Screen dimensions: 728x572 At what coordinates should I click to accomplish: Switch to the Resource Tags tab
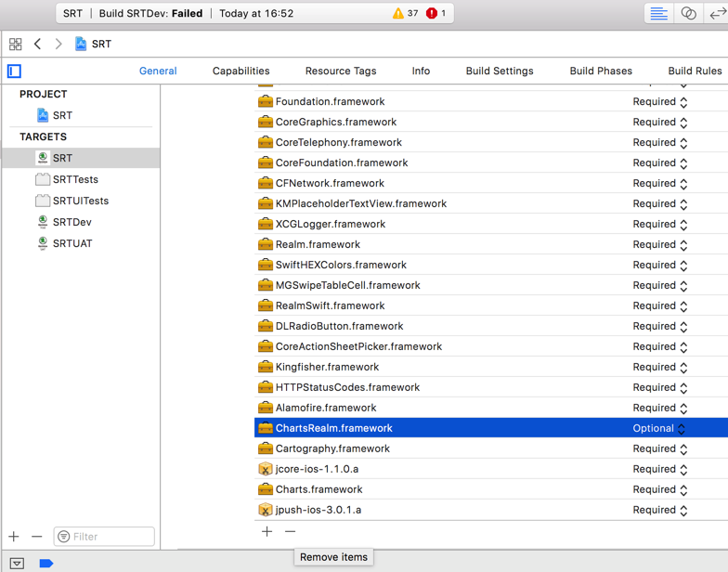pyautogui.click(x=341, y=71)
